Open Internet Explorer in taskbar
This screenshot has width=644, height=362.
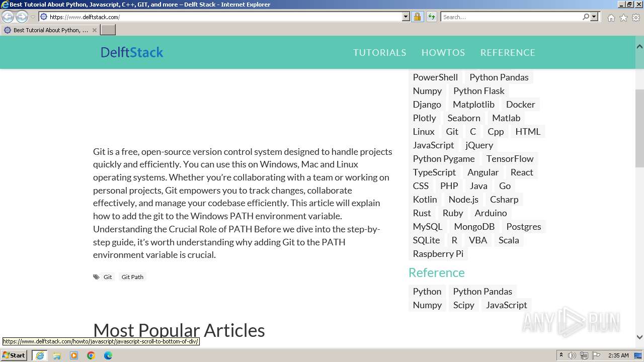click(x=39, y=355)
